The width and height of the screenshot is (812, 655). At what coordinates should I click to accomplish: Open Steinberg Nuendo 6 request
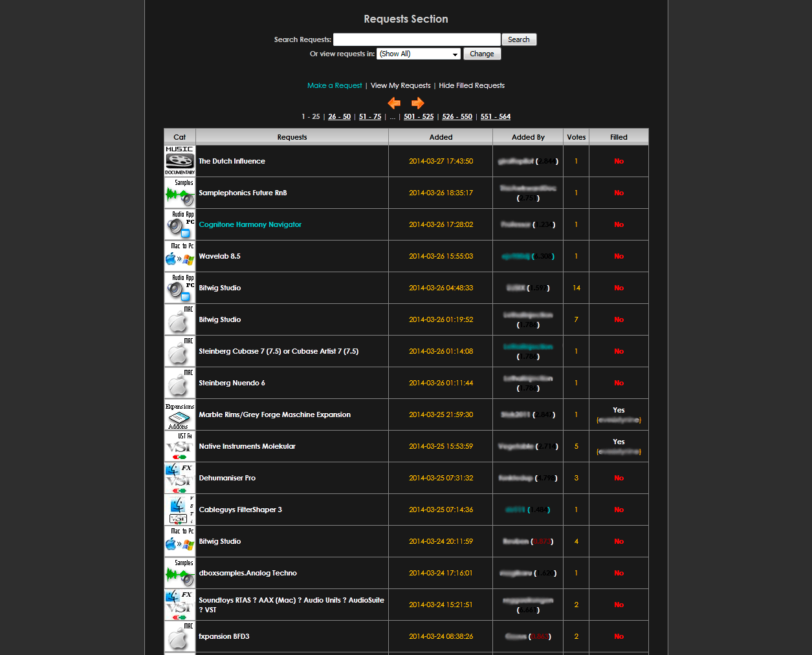(232, 383)
